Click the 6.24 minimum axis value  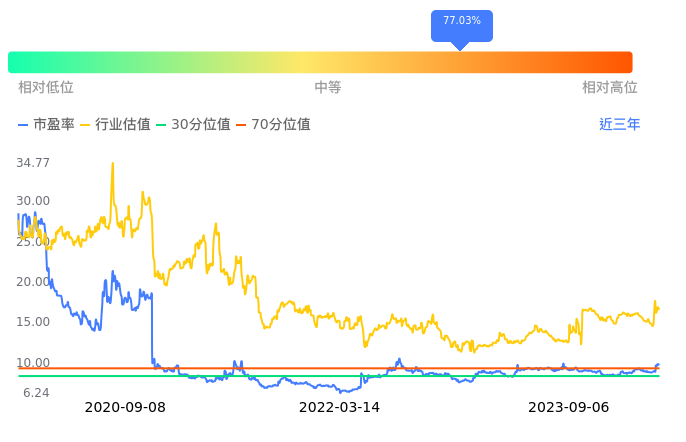(x=36, y=394)
